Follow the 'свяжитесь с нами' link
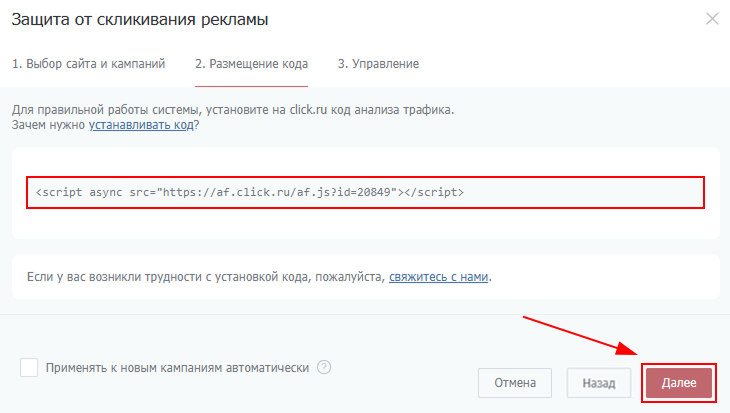This screenshot has height=413, width=730. (x=439, y=276)
